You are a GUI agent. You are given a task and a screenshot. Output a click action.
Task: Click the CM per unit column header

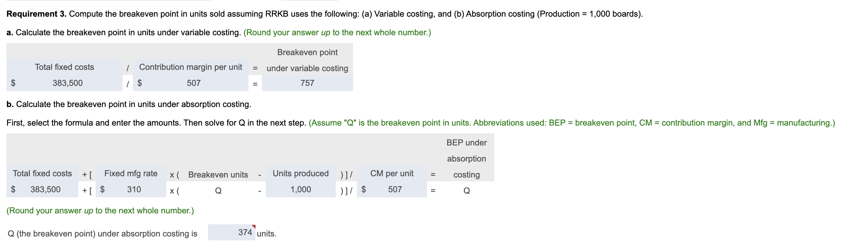[392, 174]
